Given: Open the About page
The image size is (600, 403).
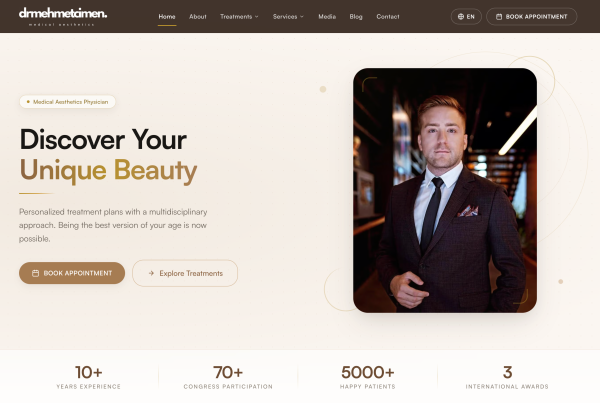Looking at the screenshot, I should point(198,16).
